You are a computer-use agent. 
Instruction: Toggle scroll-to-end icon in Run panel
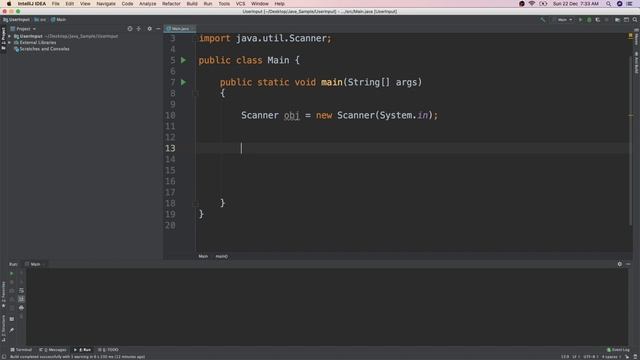pos(21,299)
